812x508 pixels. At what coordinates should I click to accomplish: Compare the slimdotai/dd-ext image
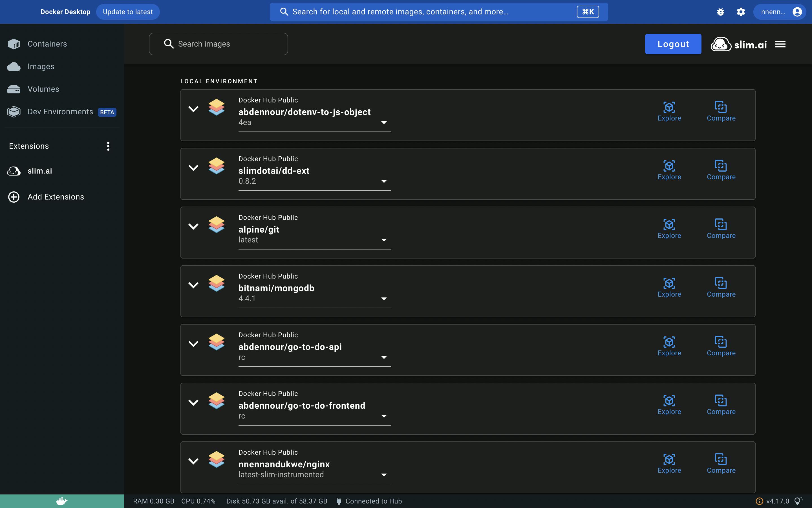721,170
